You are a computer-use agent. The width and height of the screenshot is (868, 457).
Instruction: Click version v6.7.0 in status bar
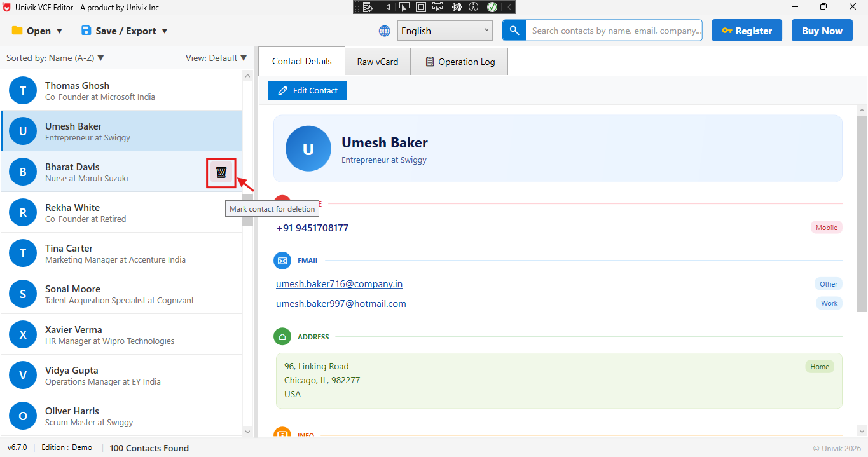17,447
